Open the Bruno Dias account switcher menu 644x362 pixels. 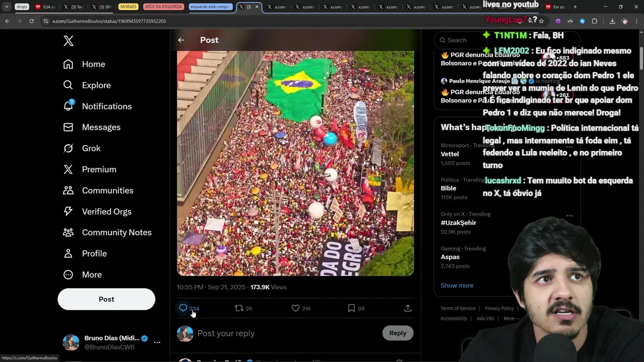(x=112, y=342)
